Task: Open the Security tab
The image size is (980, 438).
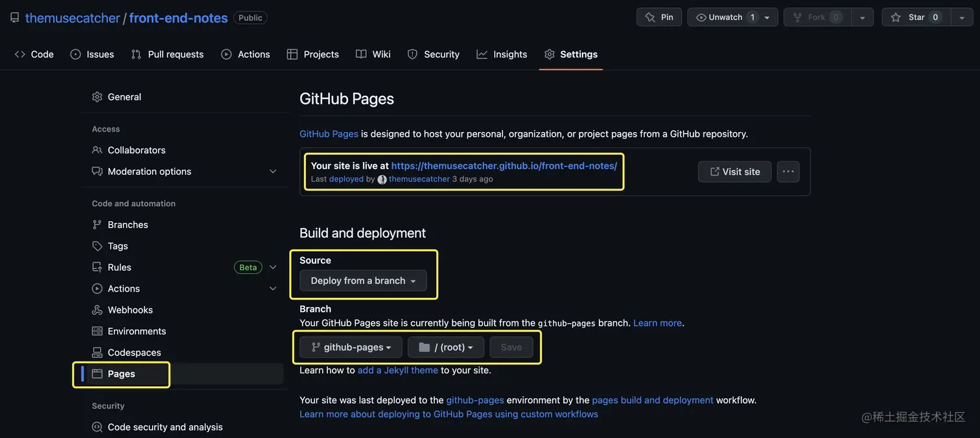Action: click(434, 54)
